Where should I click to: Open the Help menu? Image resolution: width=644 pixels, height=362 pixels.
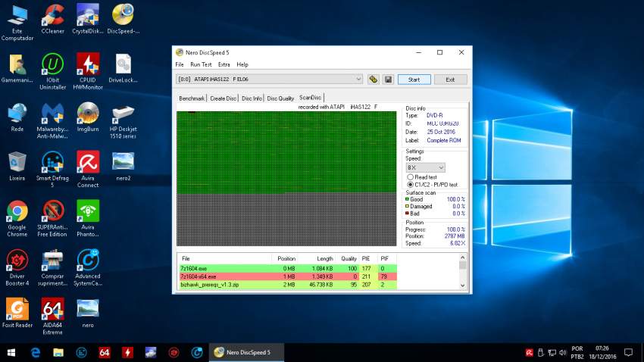pos(242,64)
